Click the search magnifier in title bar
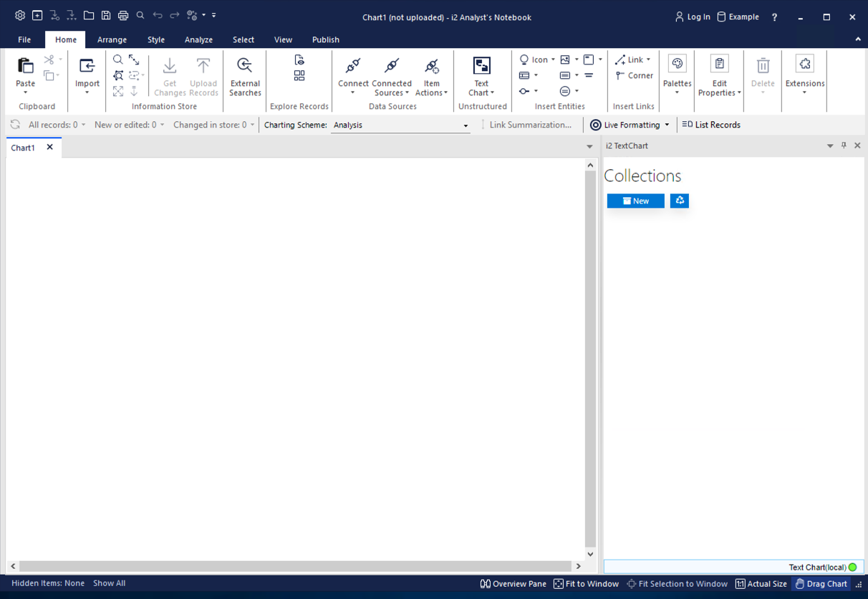This screenshot has height=599, width=868. (x=140, y=15)
